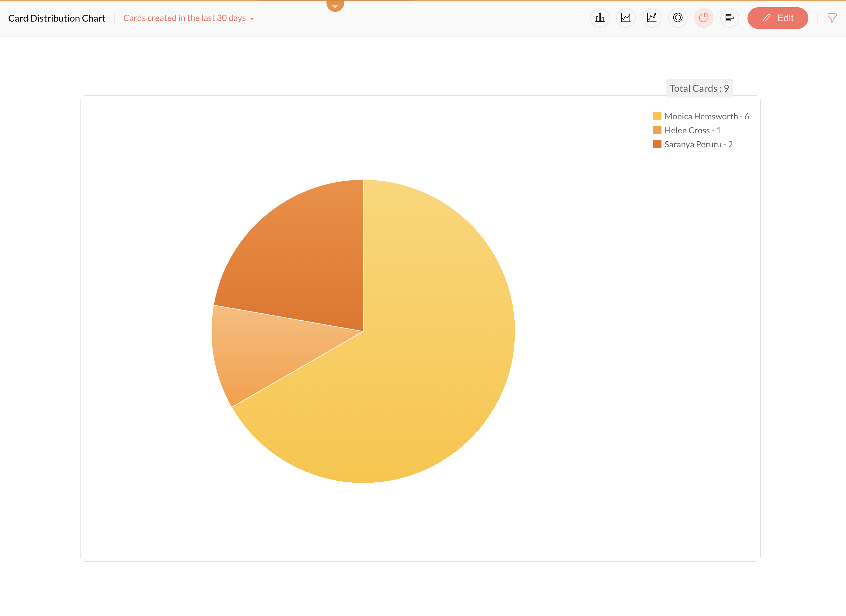Image resolution: width=846 pixels, height=616 pixels.
Task: Toggle Monica Hemsworth legend entry
Action: click(x=706, y=116)
